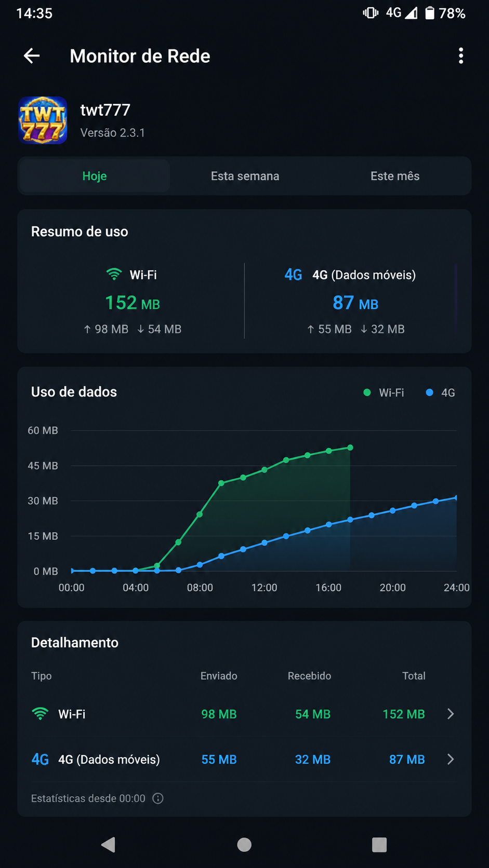This screenshot has height=868, width=489.
Task: Tap the blue 4G icon in Resumo de uso
Action: click(293, 275)
